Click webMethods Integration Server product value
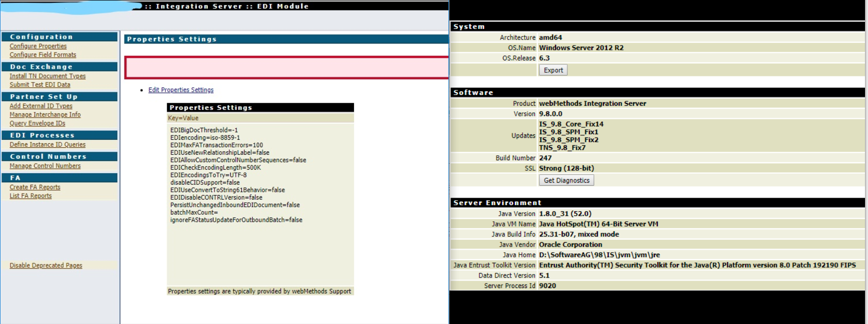868x324 pixels. [592, 104]
